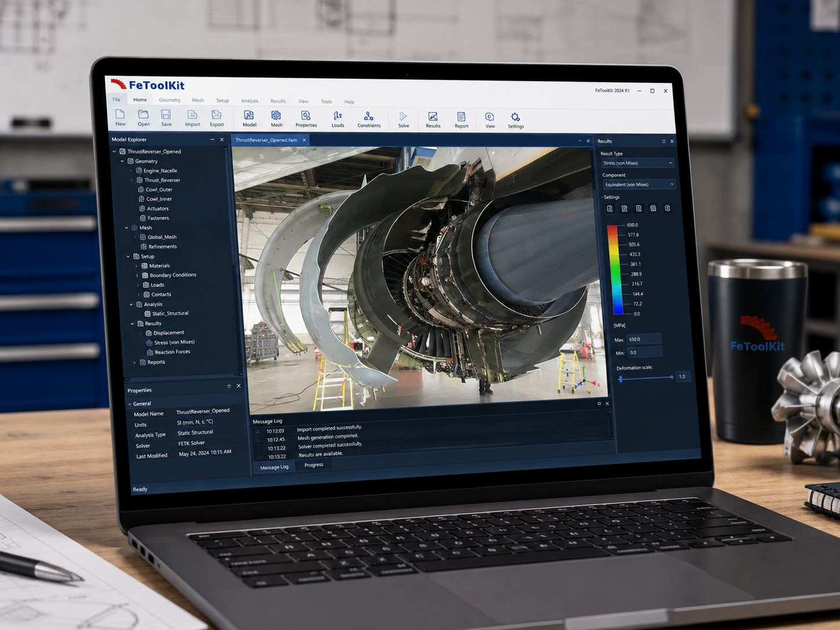Run the Solve toolbar icon
840x630 pixels.
tap(403, 120)
